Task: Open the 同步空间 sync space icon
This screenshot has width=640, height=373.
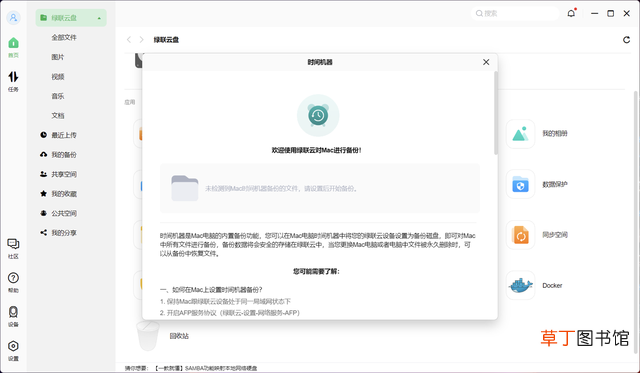Action: (520, 235)
